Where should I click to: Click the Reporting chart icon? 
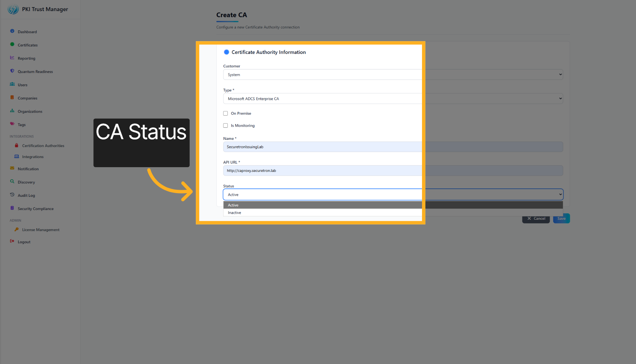12,58
